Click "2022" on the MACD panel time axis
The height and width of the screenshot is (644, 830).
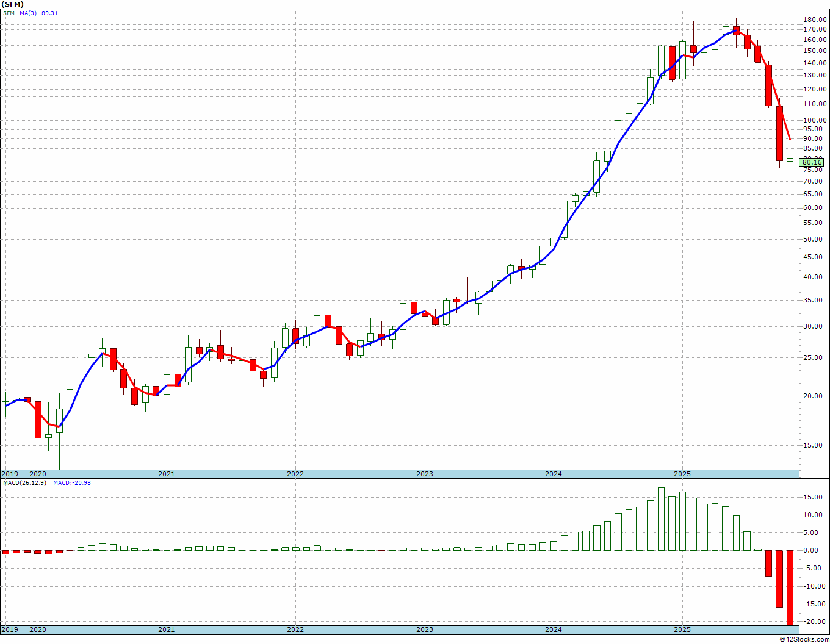295,629
